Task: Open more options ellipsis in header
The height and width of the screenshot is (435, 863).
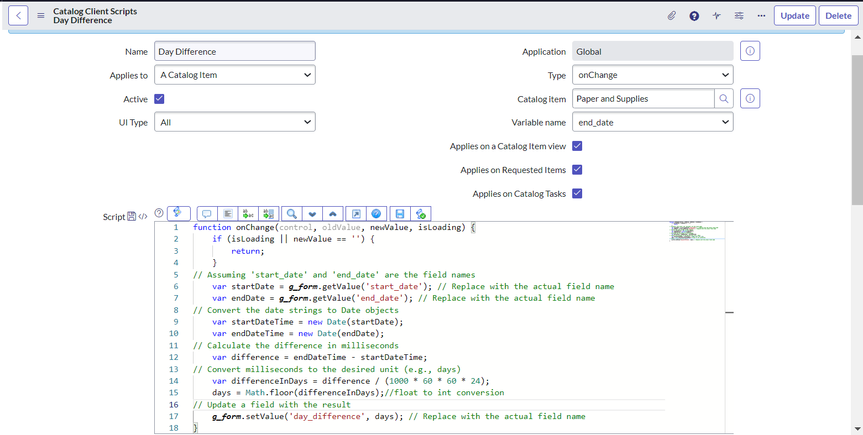Action: [761, 15]
